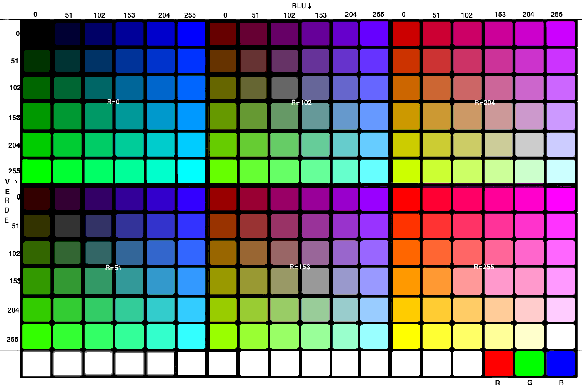Choose light cyan swatch R=102 G=255 B=255
582x388 pixels.
click(x=374, y=171)
